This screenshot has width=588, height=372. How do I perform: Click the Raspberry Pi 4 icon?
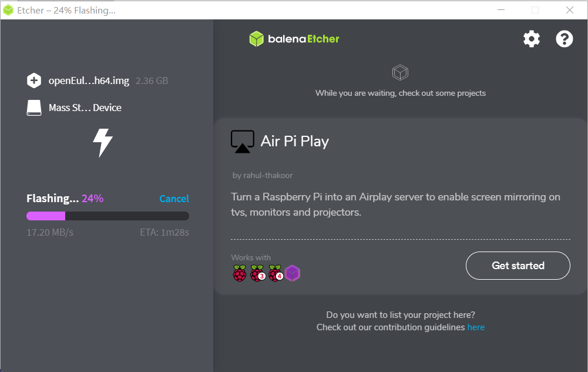(275, 273)
